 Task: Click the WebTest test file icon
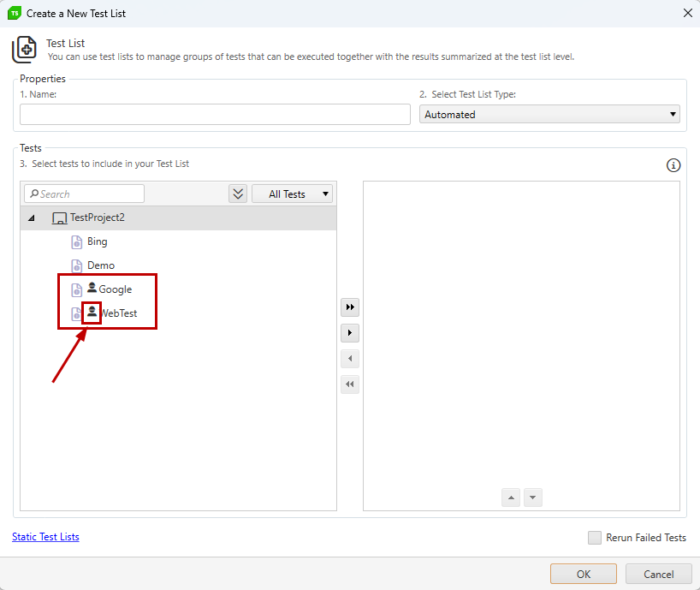[x=76, y=313]
